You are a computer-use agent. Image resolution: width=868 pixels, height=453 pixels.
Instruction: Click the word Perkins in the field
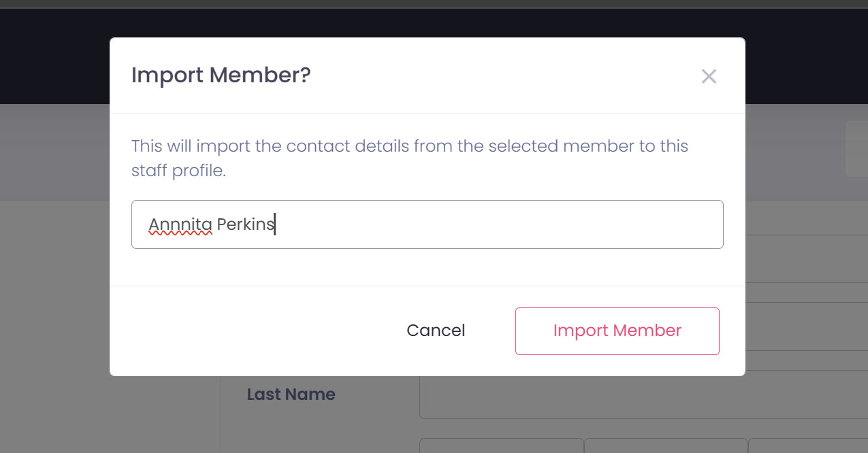[245, 224]
